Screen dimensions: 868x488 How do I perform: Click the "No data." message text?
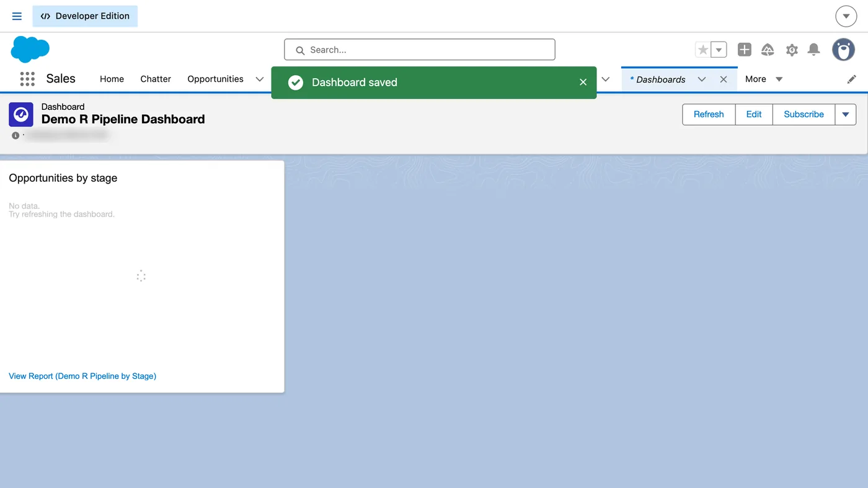click(24, 206)
